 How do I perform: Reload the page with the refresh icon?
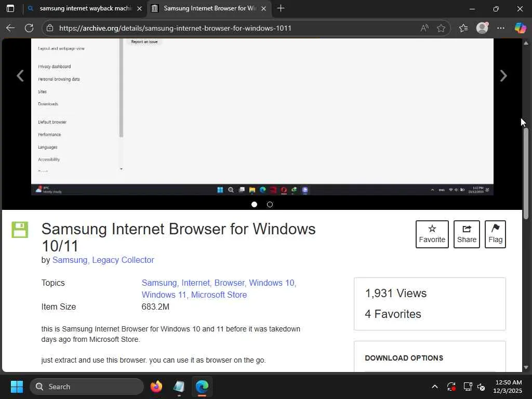point(29,28)
